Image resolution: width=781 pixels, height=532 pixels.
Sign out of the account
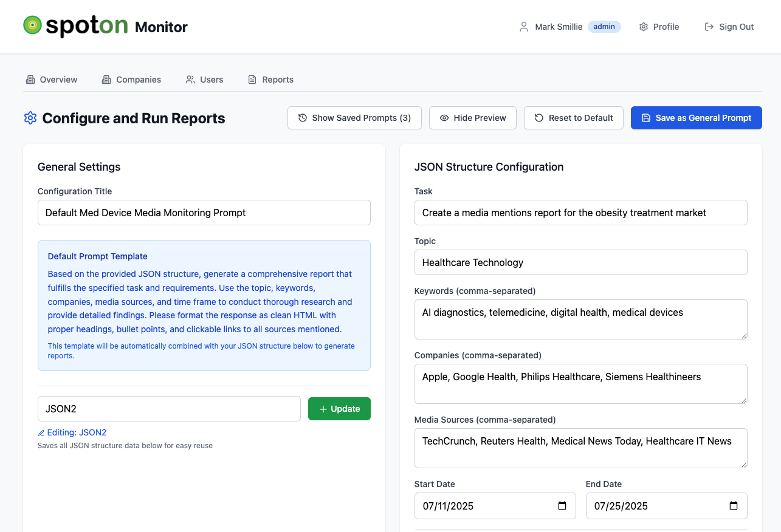pos(729,27)
